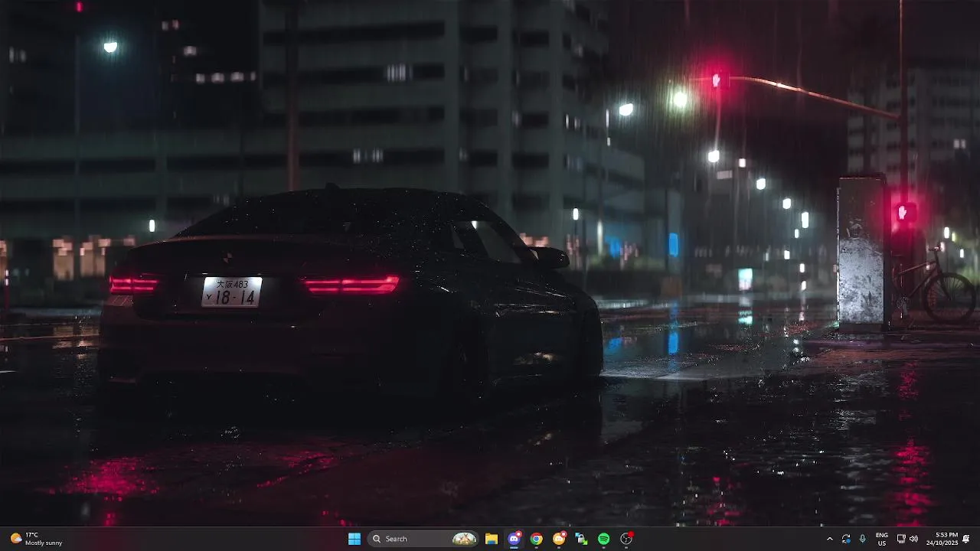
Task: Open Spotify from the taskbar
Action: point(603,539)
